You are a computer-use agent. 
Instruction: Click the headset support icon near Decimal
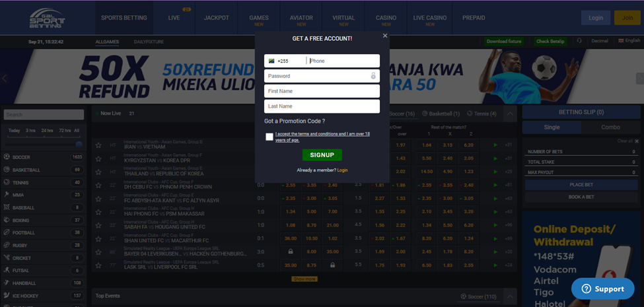pos(579,41)
